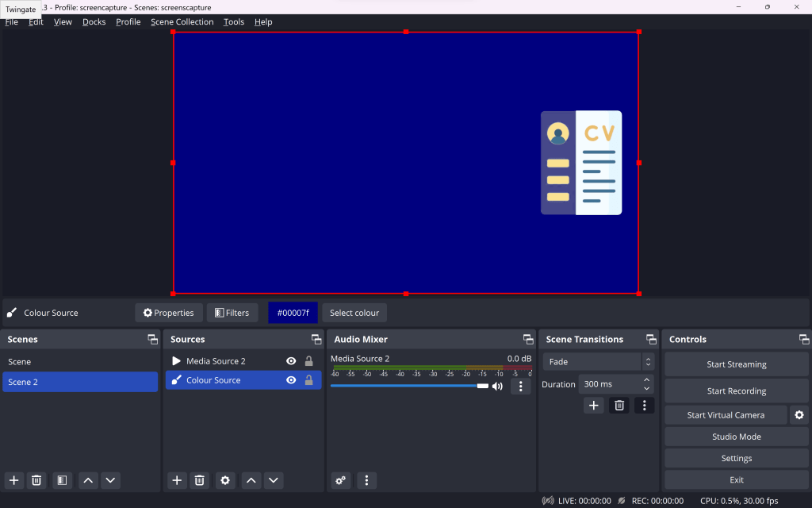Configure virtual camera gear icon
The width and height of the screenshot is (812, 508).
pyautogui.click(x=799, y=414)
